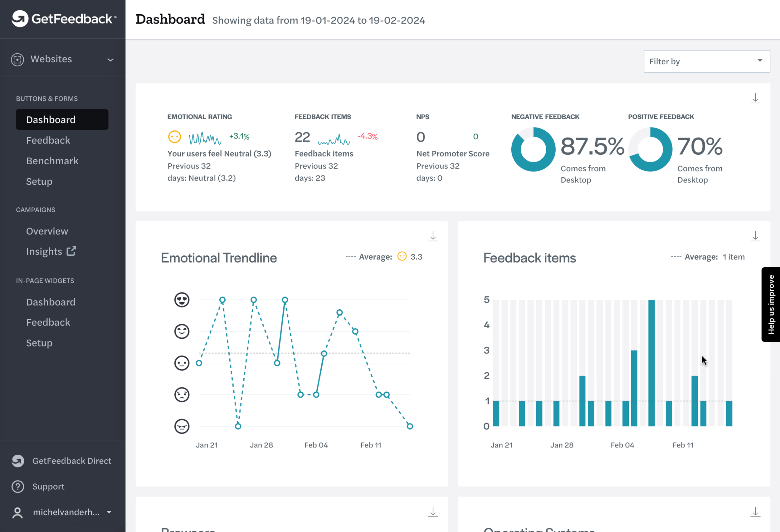
Task: Click the Insights external-link icon
Action: 71,251
